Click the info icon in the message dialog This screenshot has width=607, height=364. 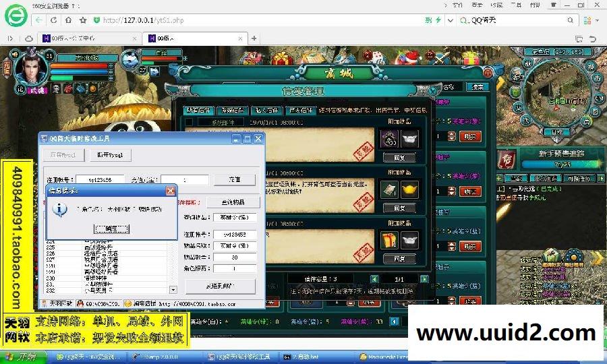coord(59,209)
